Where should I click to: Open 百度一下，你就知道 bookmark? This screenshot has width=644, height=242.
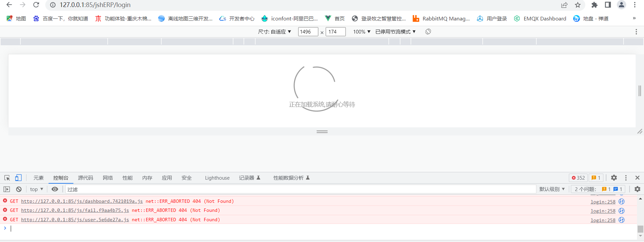click(x=60, y=18)
